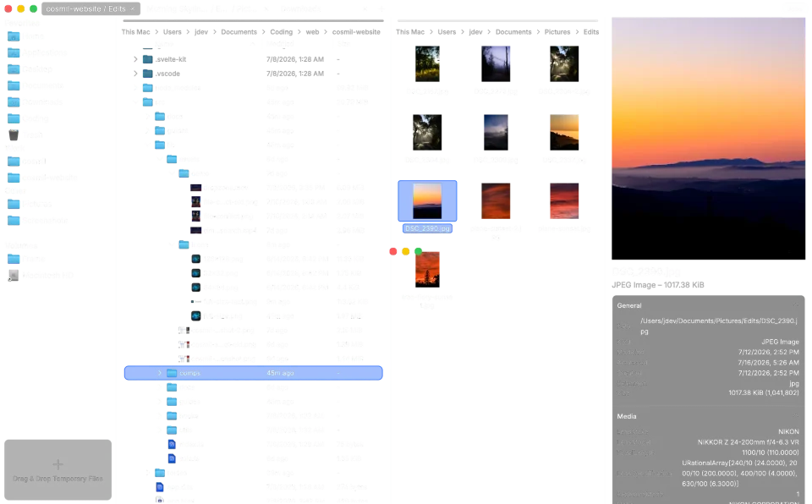The width and height of the screenshot is (812, 504).
Task: Expand the comps folder chevron
Action: pos(160,373)
